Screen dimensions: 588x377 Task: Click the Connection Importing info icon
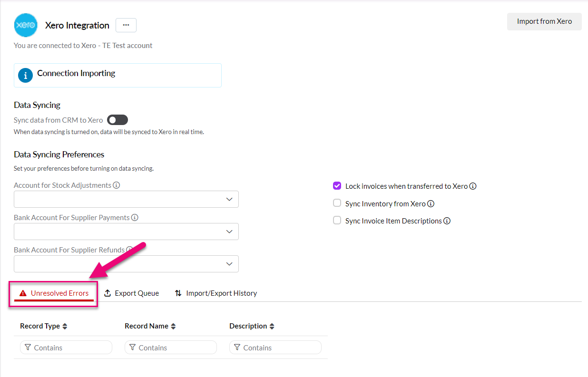(25, 75)
